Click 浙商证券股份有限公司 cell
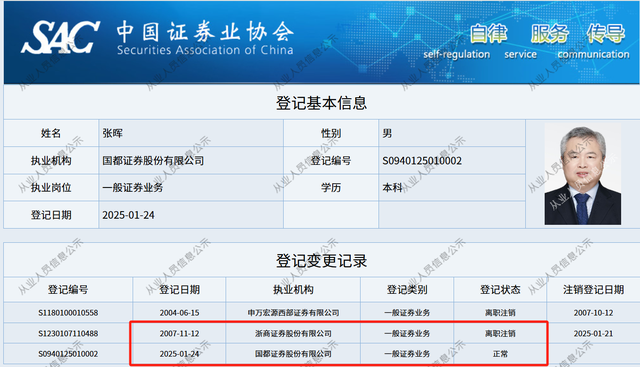Screen dimensions: 640x367 click(x=293, y=334)
